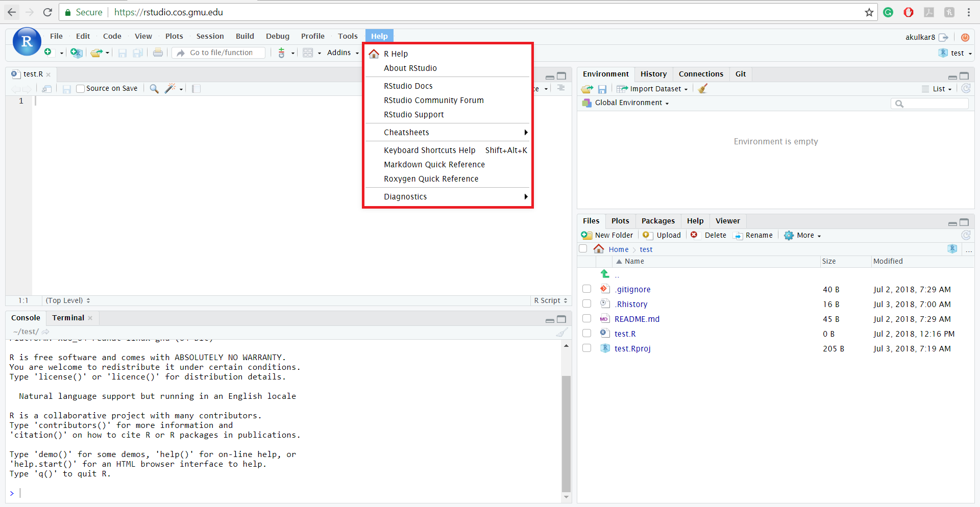Click the sign out icon next to akulkar8
This screenshot has width=980, height=507.
943,37
